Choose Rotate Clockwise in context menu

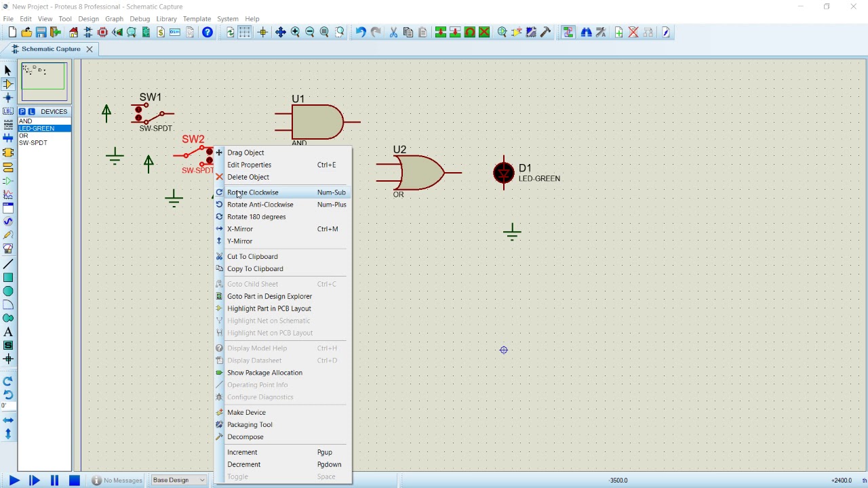tap(282, 192)
